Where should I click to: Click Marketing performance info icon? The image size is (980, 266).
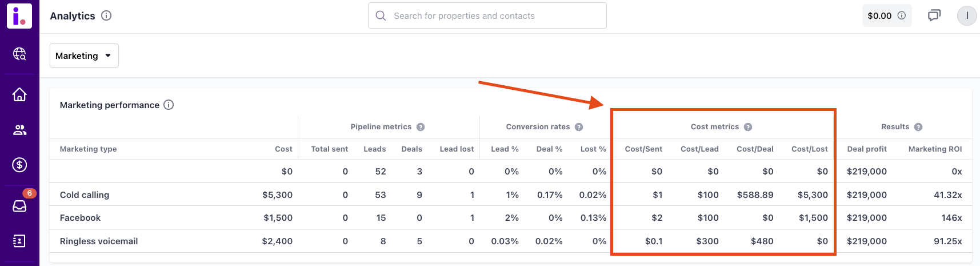(x=169, y=105)
